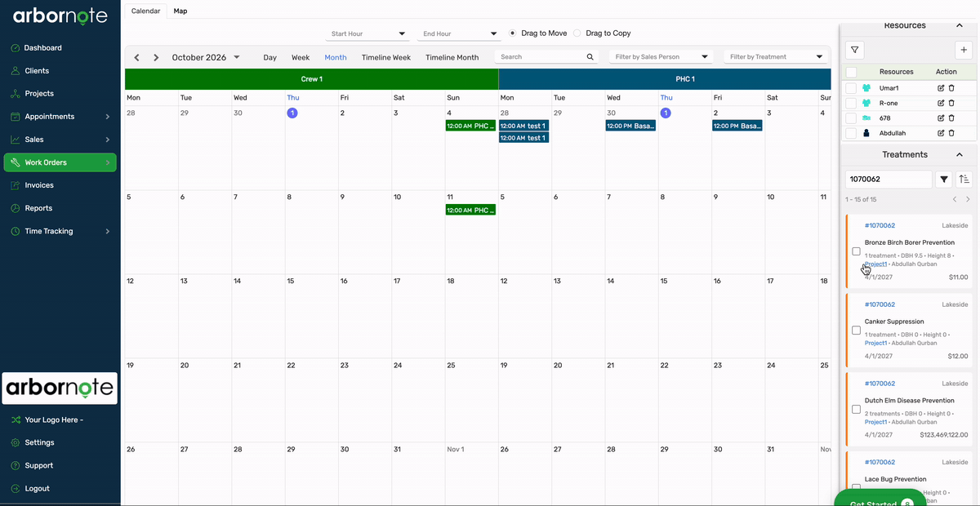
Task: Click the Resources filter funnel button
Action: pos(855,50)
